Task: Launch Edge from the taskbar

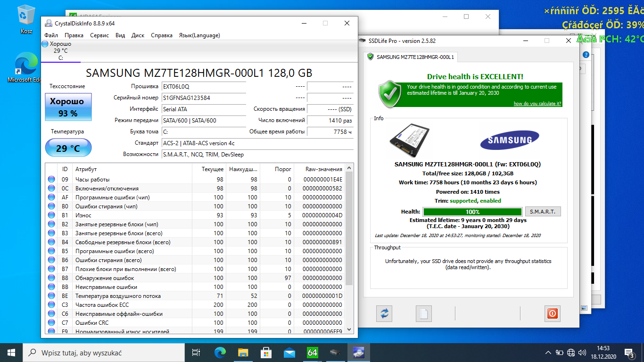Action: coord(220,353)
